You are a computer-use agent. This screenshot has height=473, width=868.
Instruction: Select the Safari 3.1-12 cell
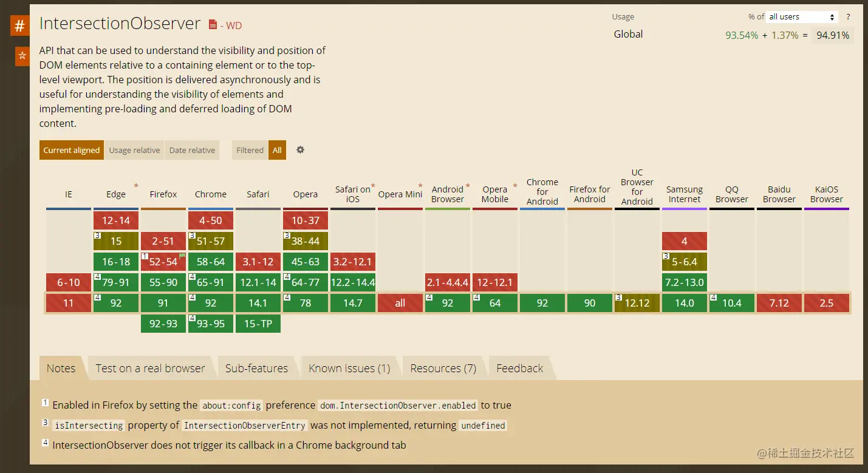click(258, 262)
